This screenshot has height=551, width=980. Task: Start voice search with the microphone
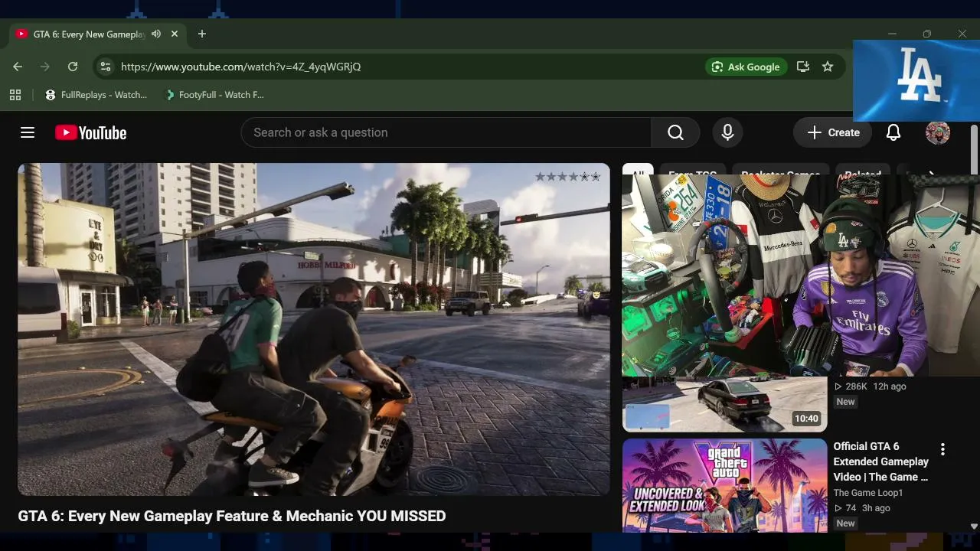coord(728,132)
